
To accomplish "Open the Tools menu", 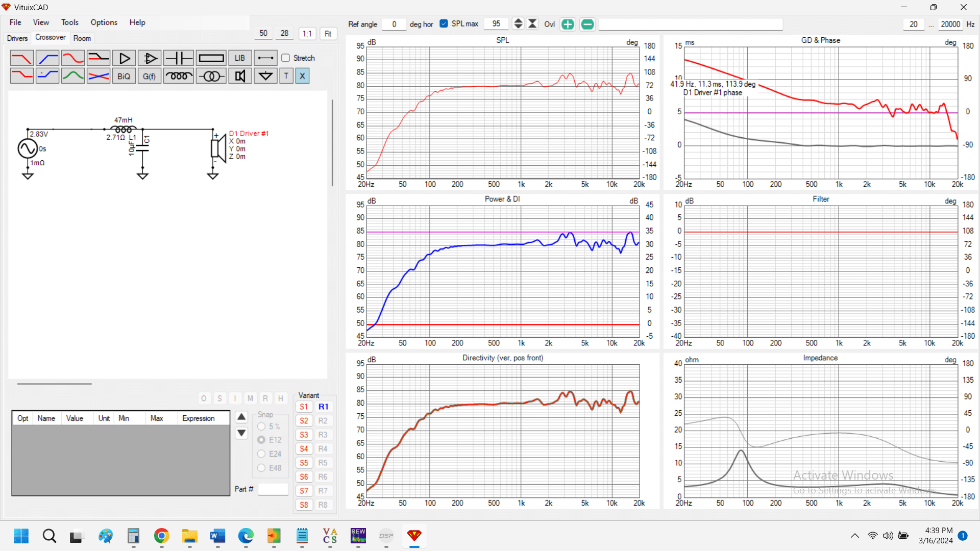I will (70, 22).
